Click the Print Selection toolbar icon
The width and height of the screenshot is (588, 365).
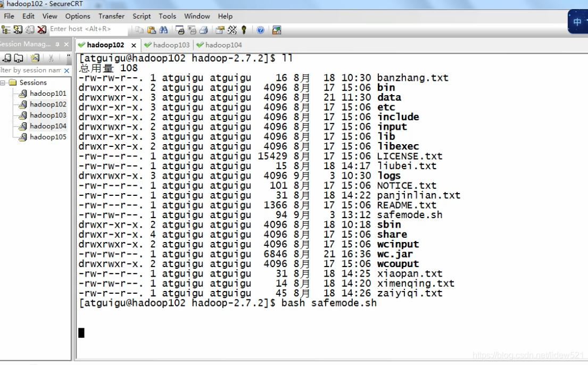pos(192,30)
